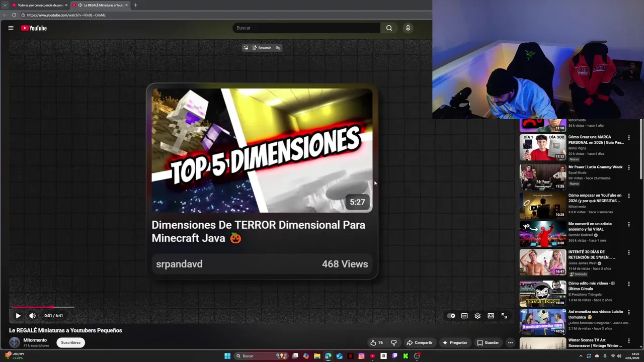The height and width of the screenshot is (362, 644).
Task: Reload the page with the refresh button
Action: [14, 15]
